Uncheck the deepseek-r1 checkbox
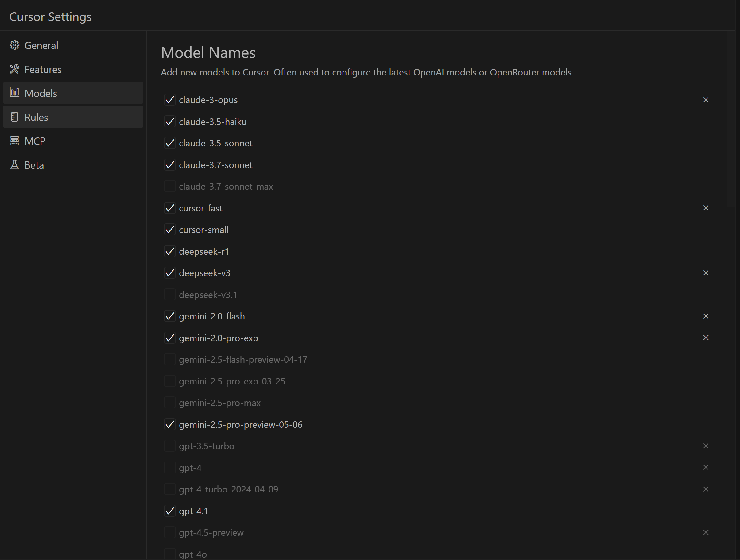Viewport: 740px width, 560px height. tap(170, 251)
